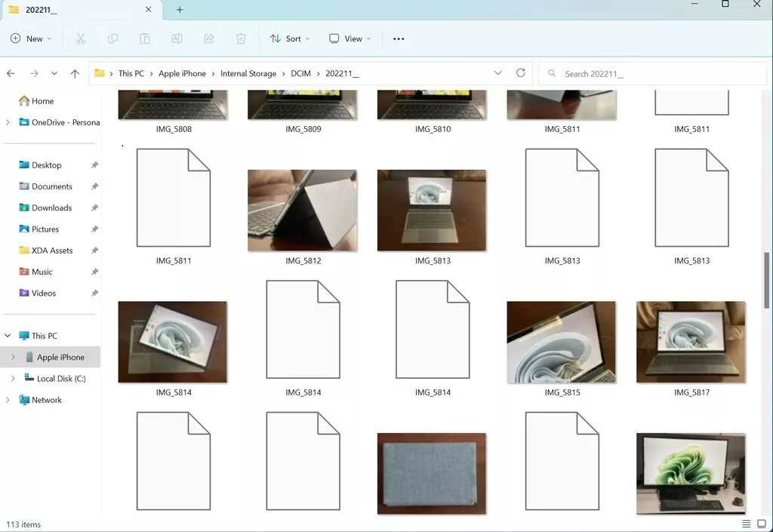The height and width of the screenshot is (532, 773).
Task: Click the Cut icon in the toolbar
Action: pyautogui.click(x=80, y=38)
